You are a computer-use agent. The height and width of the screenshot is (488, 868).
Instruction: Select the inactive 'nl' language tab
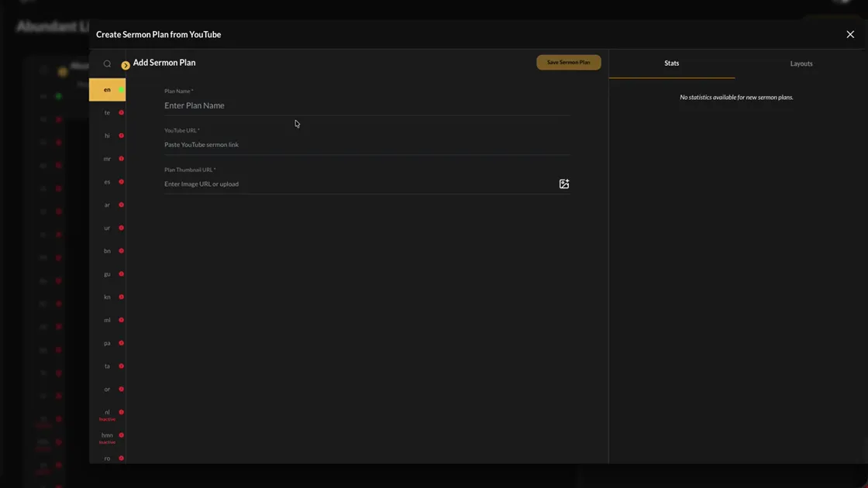(x=108, y=414)
